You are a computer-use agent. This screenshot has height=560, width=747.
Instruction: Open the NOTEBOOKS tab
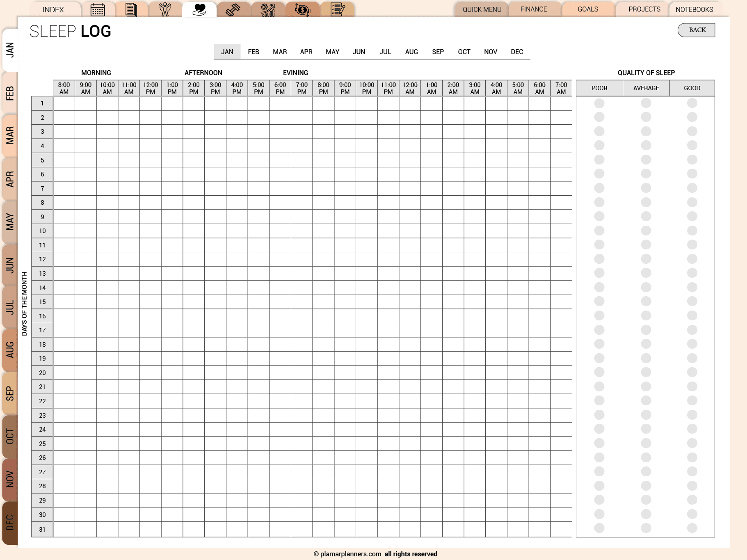pos(694,9)
